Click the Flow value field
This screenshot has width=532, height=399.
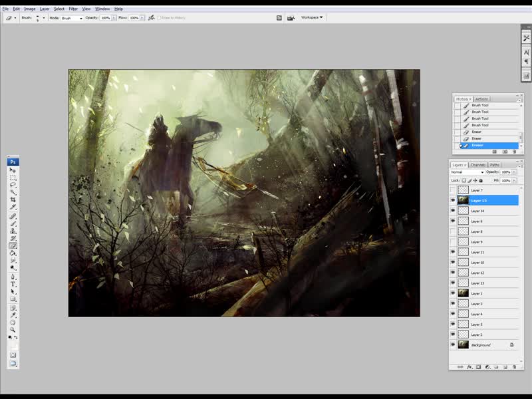pyautogui.click(x=134, y=18)
